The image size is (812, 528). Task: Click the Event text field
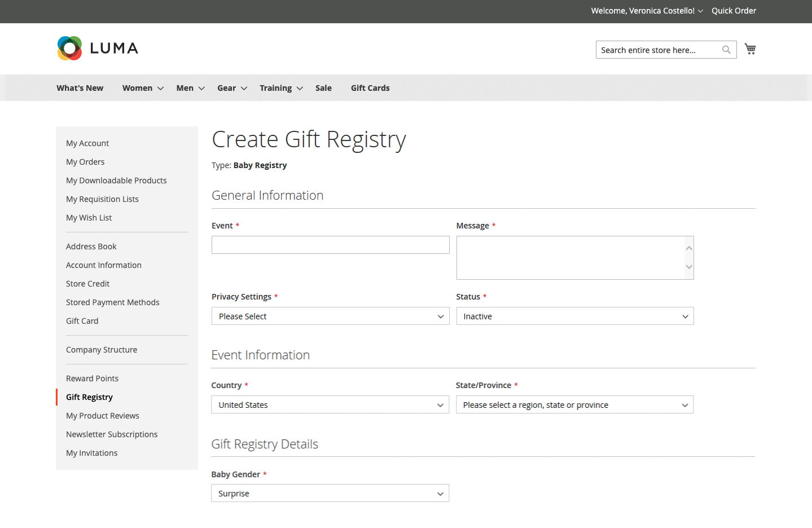[x=331, y=245]
